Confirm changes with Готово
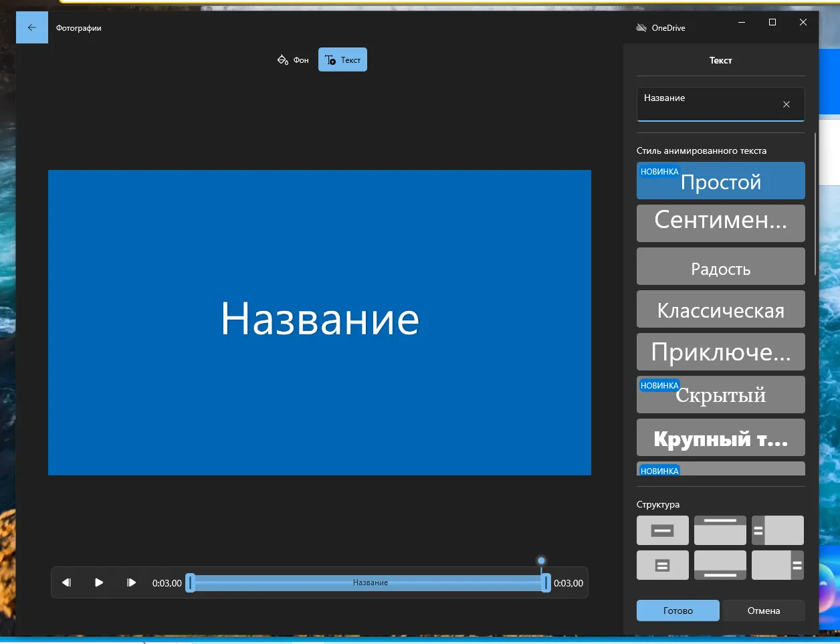Image resolution: width=840 pixels, height=644 pixels. 677,610
